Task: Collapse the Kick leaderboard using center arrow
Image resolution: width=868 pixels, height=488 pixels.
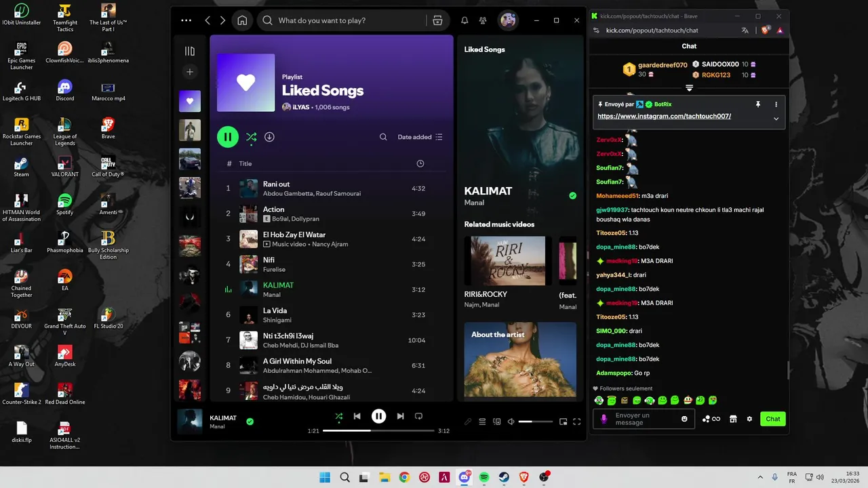Action: (689, 88)
